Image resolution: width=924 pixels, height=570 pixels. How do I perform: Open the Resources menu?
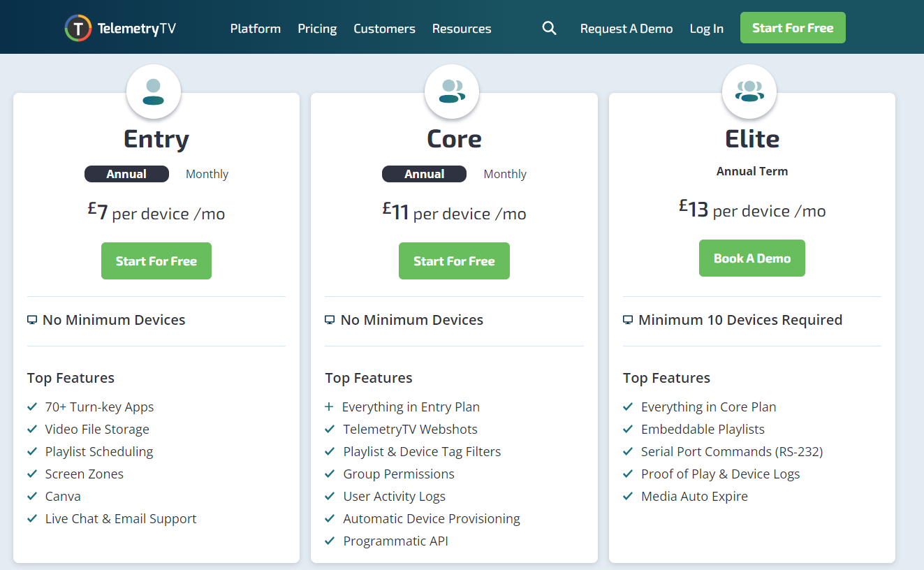click(x=462, y=29)
